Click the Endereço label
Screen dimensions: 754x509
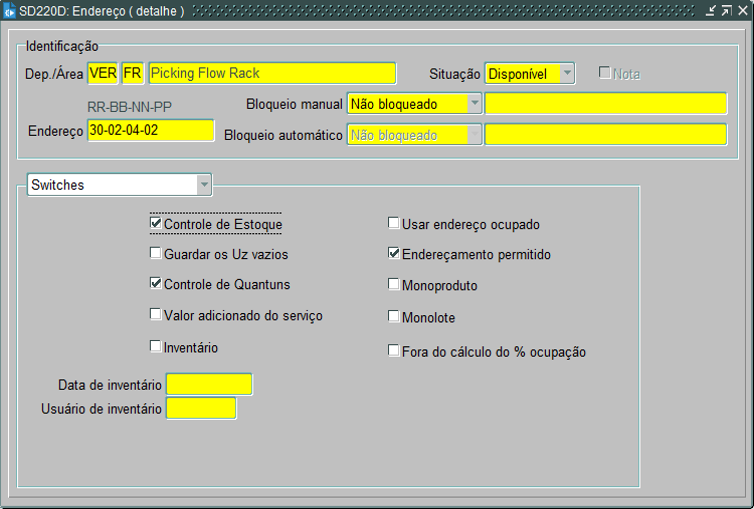pyautogui.click(x=55, y=131)
